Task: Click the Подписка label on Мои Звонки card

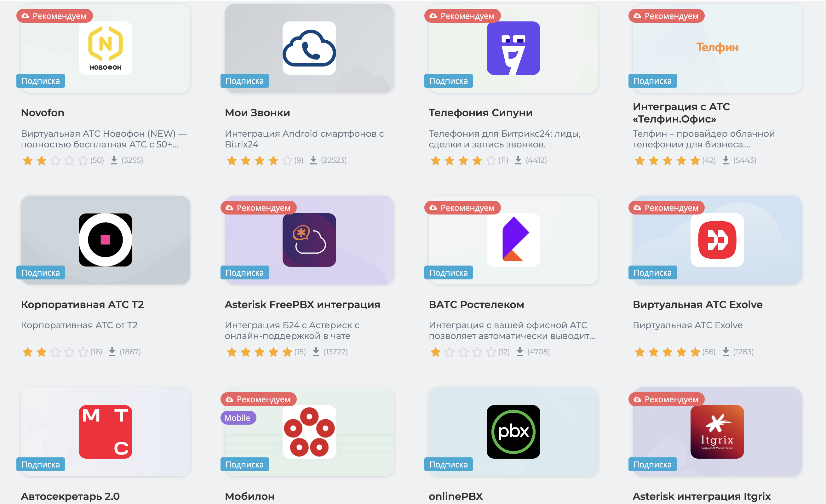Action: click(x=245, y=81)
